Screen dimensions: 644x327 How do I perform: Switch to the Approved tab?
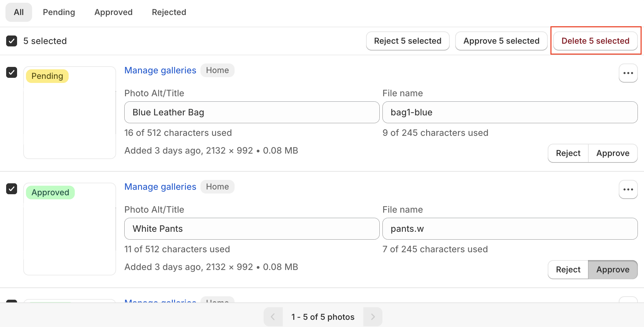[x=113, y=12]
